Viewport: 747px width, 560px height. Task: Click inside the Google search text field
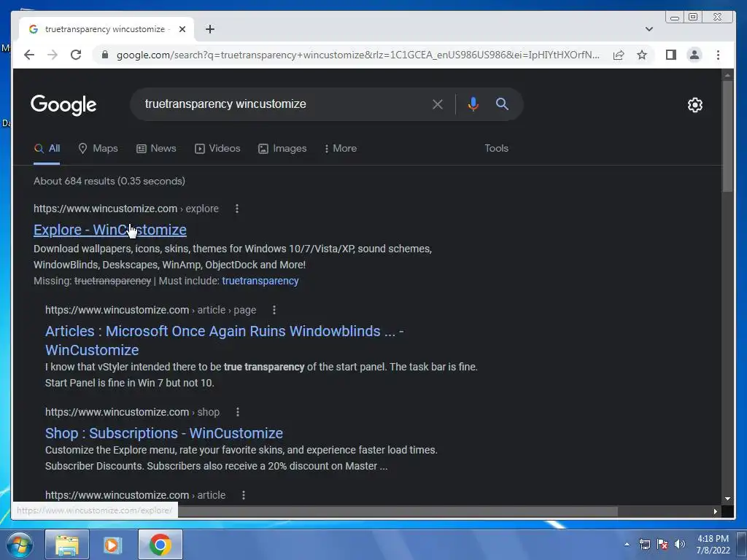284,104
